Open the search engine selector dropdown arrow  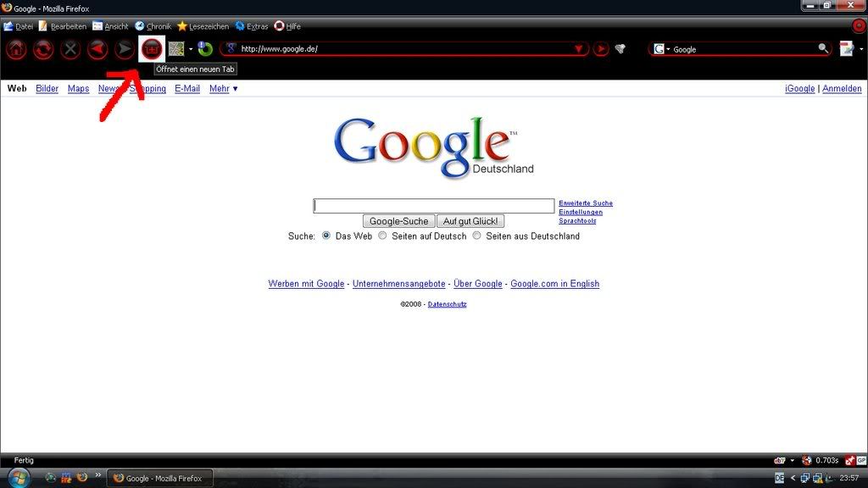coord(668,49)
